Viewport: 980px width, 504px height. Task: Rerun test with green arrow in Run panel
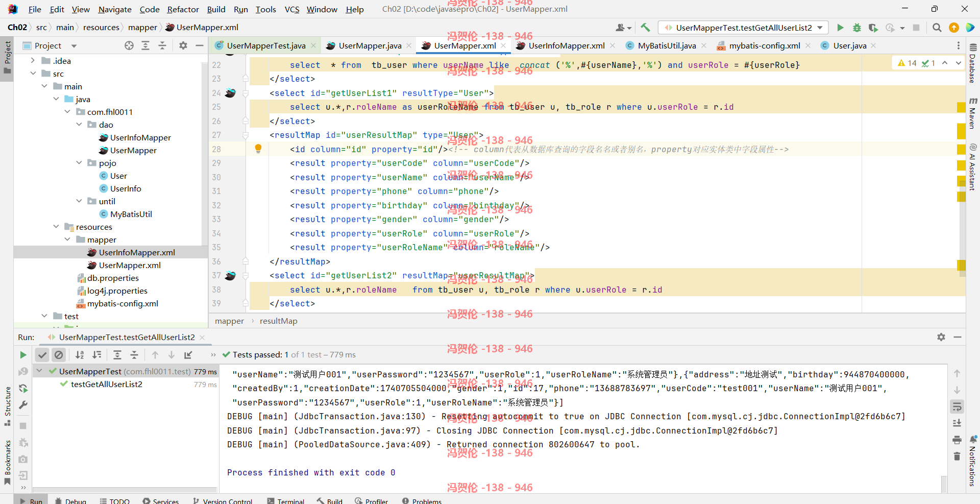[x=23, y=354]
